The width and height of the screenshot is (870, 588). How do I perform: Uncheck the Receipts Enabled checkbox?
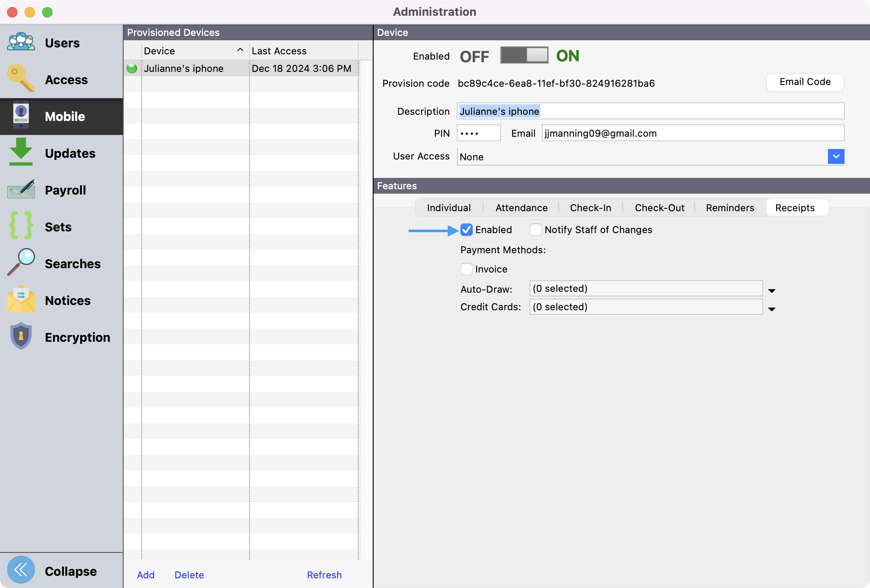pos(467,230)
